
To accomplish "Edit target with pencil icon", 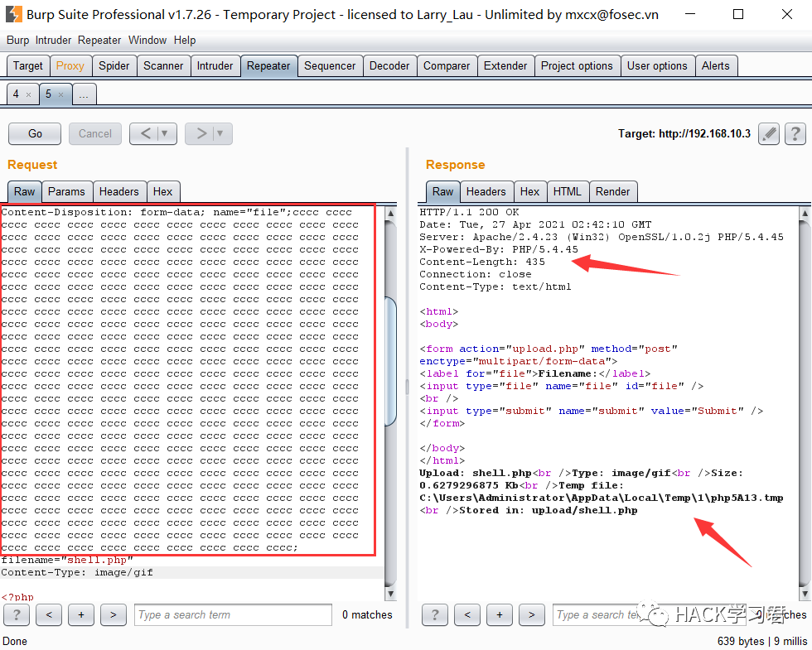I will tap(769, 134).
